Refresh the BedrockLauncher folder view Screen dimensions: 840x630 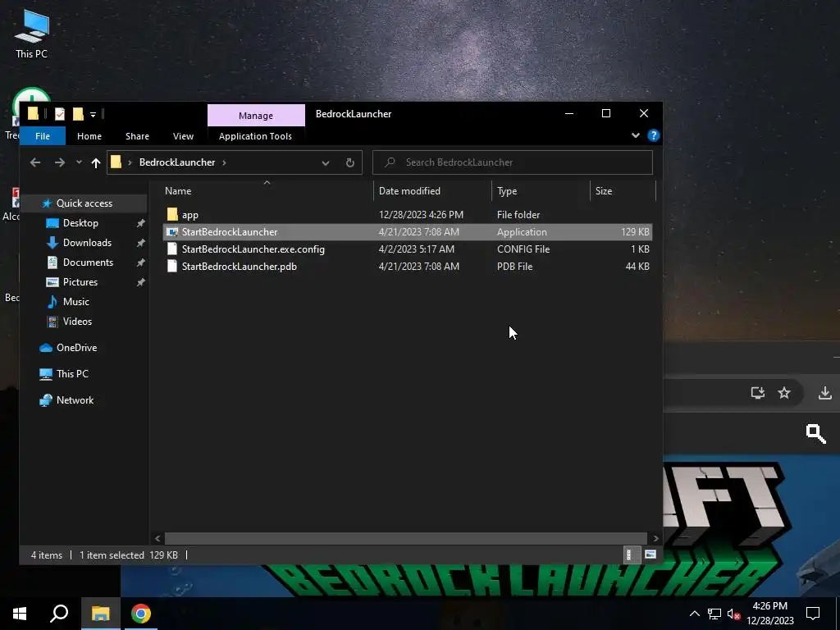point(349,162)
